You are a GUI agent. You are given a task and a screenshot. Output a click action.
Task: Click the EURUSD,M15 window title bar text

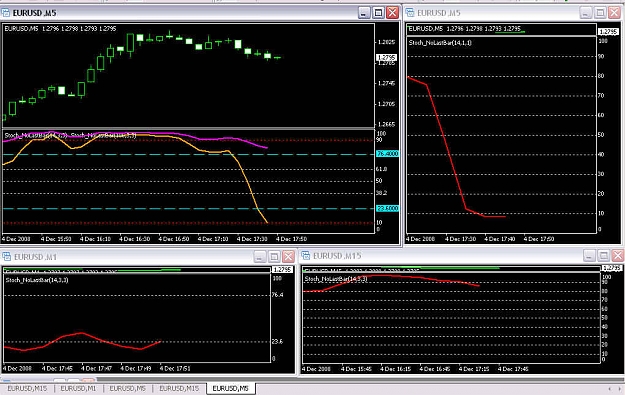337,256
